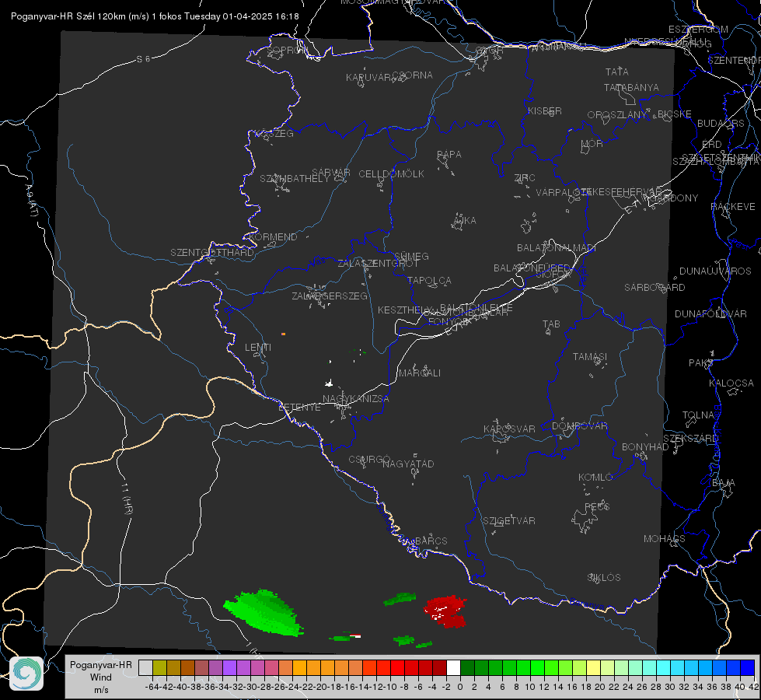
Task: Select the light gray first legend swatch
Action: click(x=145, y=667)
